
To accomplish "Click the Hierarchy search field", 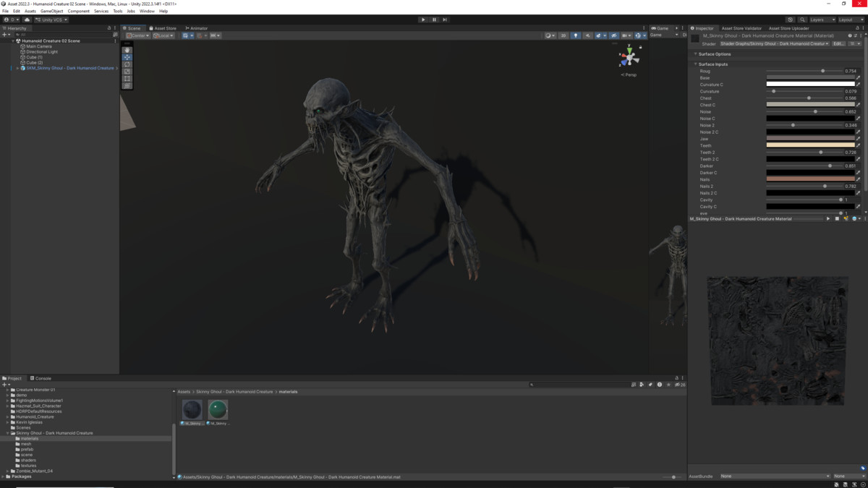I will 65,35.
